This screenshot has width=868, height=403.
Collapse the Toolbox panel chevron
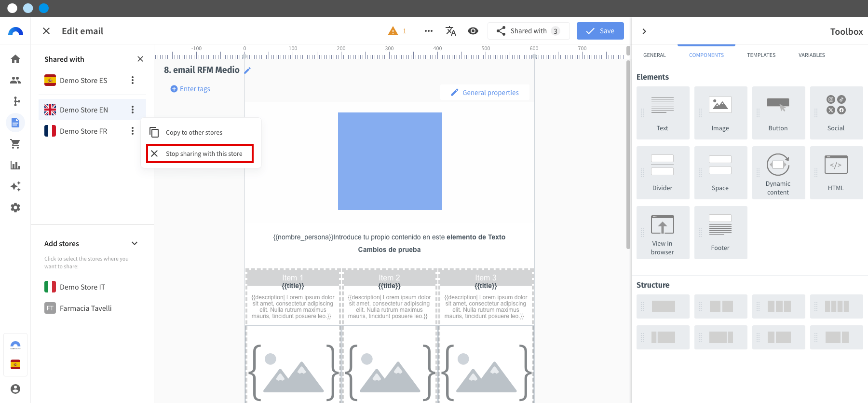click(x=644, y=31)
